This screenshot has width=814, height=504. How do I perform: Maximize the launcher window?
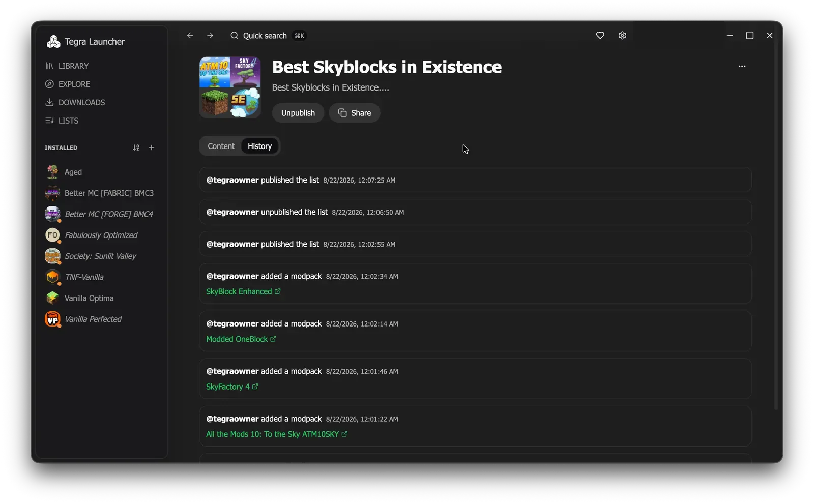click(749, 36)
